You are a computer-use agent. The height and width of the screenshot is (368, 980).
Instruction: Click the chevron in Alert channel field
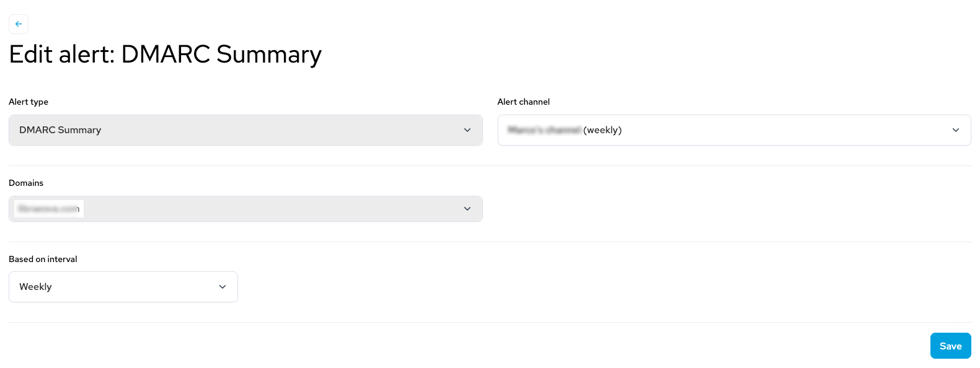click(956, 130)
